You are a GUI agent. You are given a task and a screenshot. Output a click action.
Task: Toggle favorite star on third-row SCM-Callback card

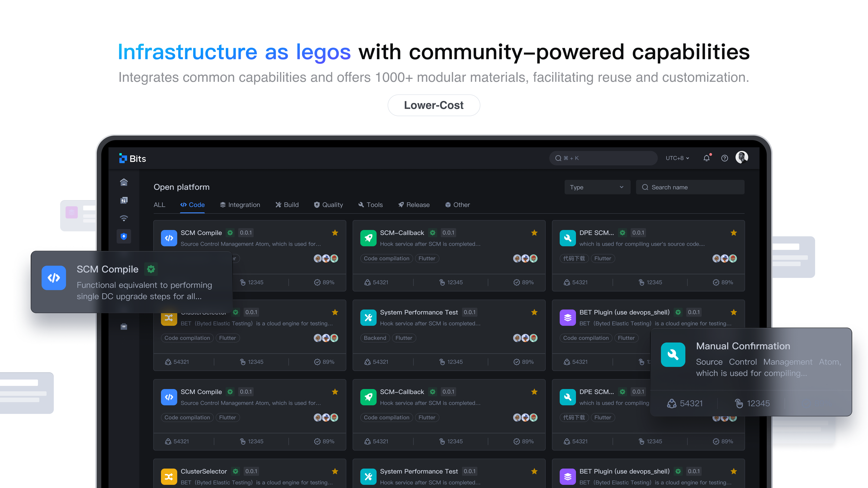[534, 392]
